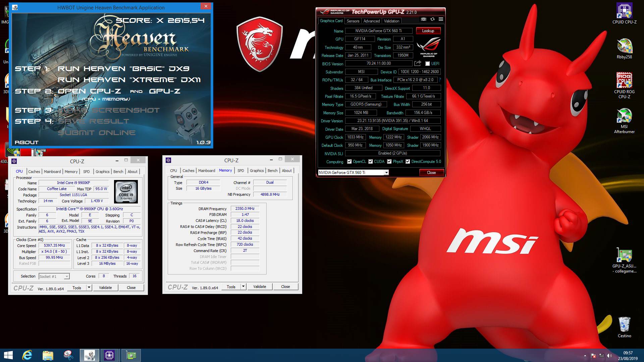Open Rbby258 desktop icon

coord(624,49)
